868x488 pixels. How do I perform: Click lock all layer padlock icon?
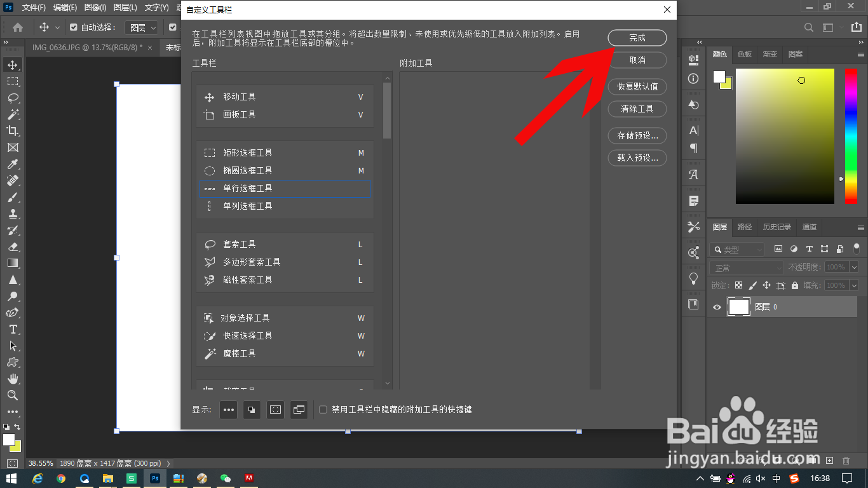point(796,285)
